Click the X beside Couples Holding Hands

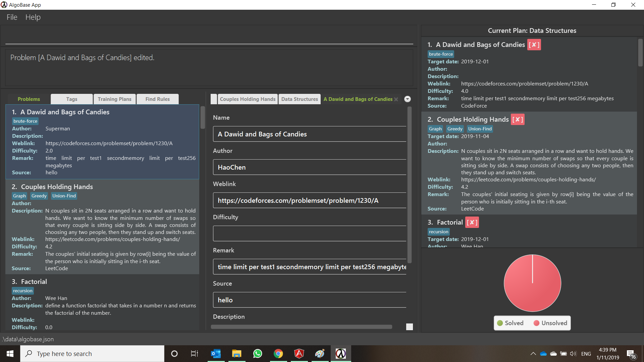[518, 119]
